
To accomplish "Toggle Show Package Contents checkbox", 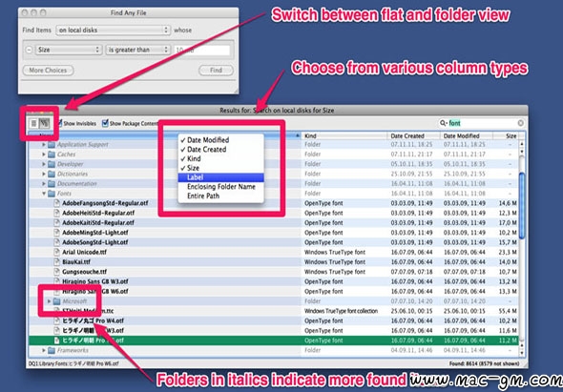I will coord(105,123).
